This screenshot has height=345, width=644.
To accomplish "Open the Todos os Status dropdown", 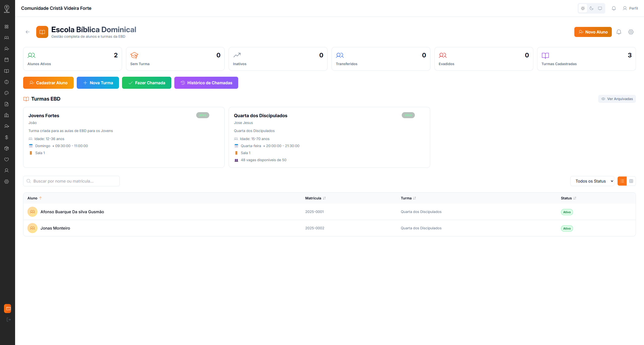I will 592,181.
